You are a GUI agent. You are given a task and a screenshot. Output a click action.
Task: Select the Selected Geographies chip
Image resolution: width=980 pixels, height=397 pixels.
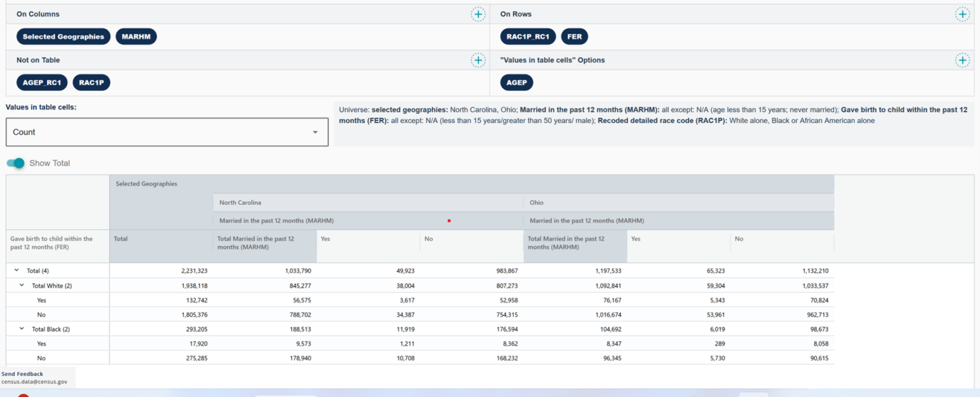tap(63, 36)
